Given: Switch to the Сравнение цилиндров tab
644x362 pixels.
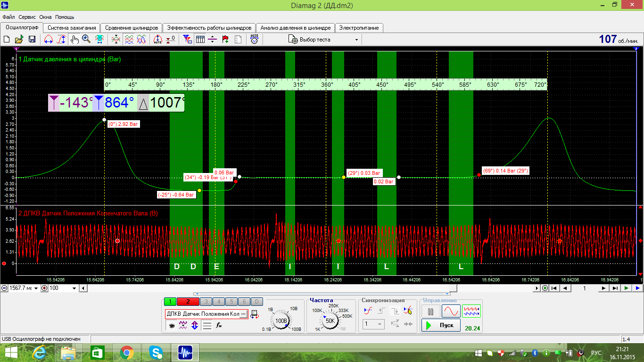Looking at the screenshot, I should (x=132, y=28).
